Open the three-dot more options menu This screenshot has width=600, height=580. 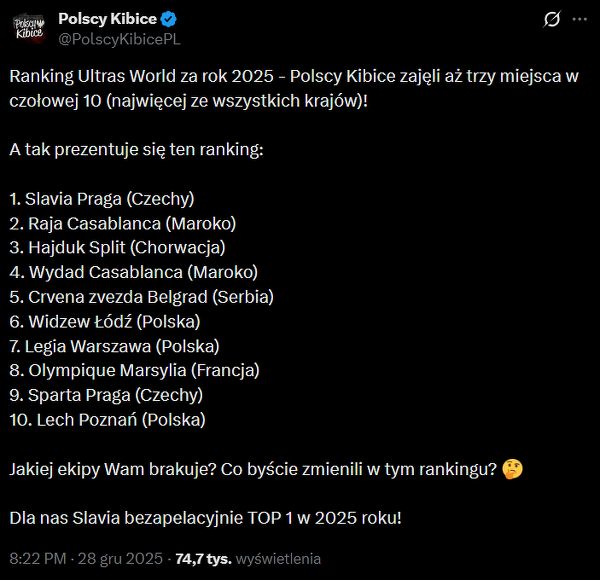[x=579, y=19]
